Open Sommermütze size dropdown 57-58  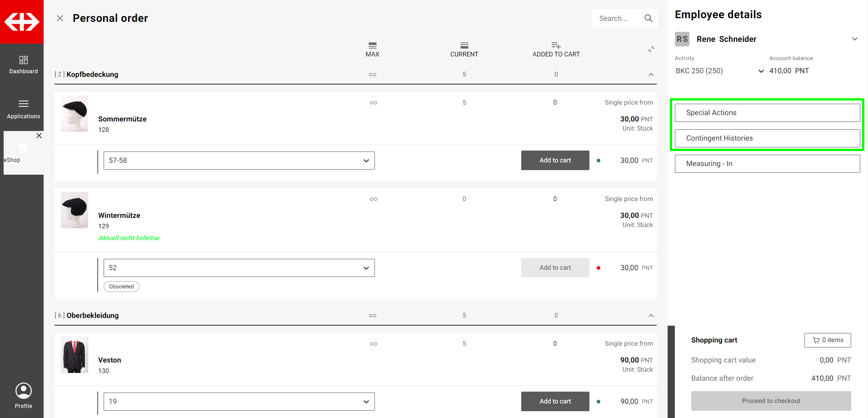point(239,161)
